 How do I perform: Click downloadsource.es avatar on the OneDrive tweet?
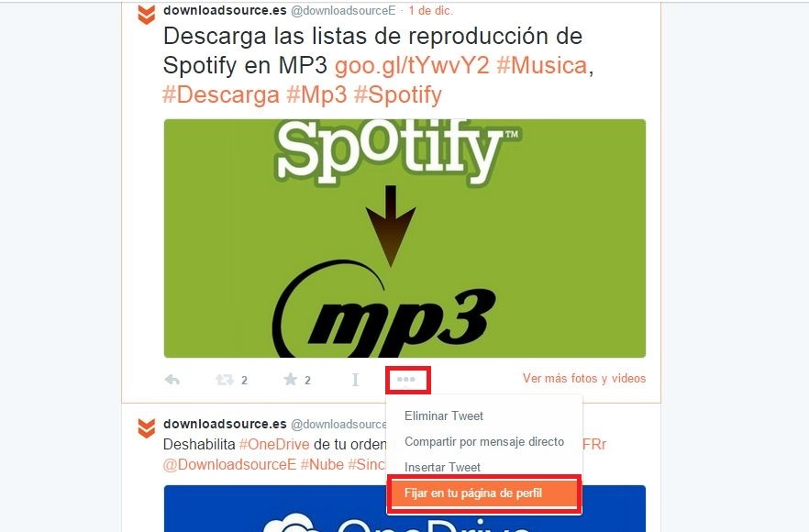[x=147, y=428]
